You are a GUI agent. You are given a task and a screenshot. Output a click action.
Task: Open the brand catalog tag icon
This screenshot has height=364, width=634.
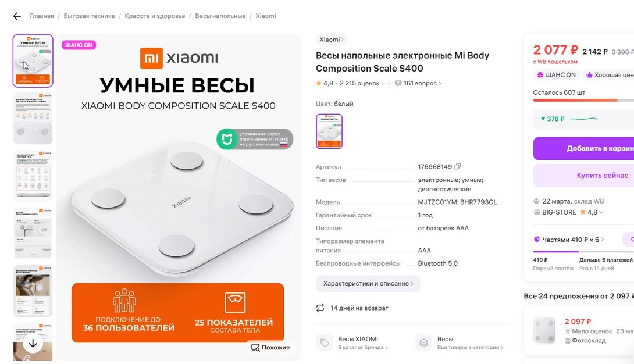click(x=325, y=343)
